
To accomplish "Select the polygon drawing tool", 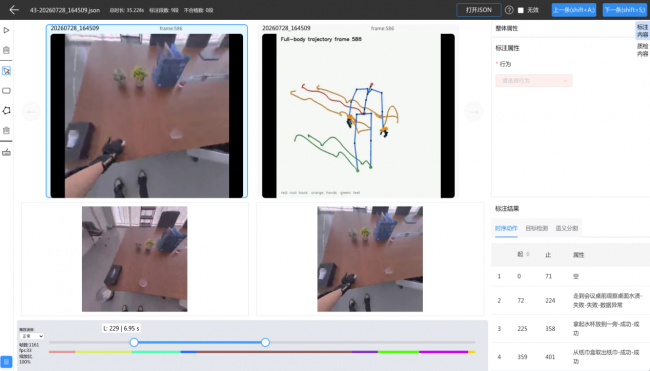I will pos(6,111).
